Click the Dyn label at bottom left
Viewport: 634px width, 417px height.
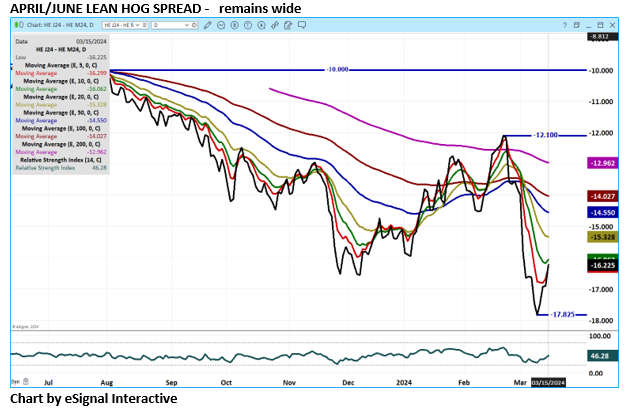[x=14, y=382]
